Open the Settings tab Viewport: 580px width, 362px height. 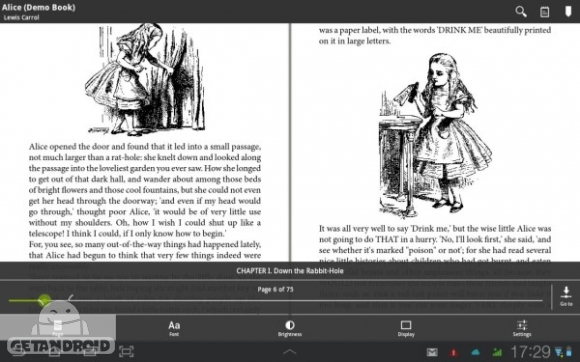[x=522, y=328]
